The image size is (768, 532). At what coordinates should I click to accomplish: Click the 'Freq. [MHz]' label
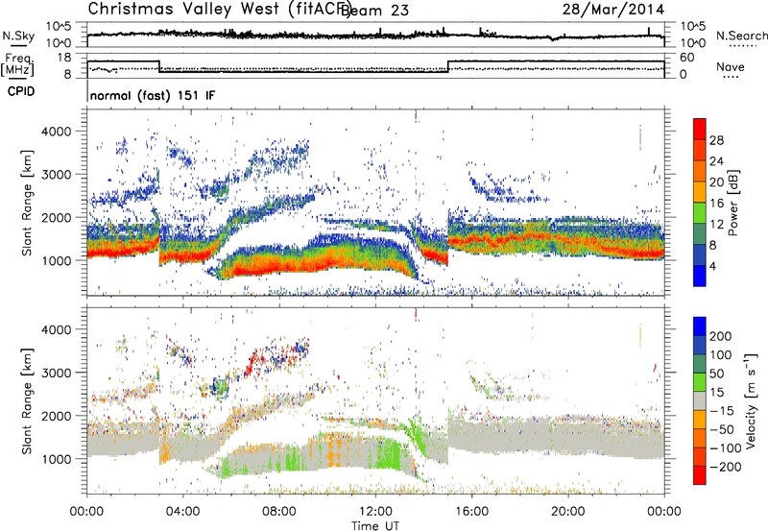point(17,64)
